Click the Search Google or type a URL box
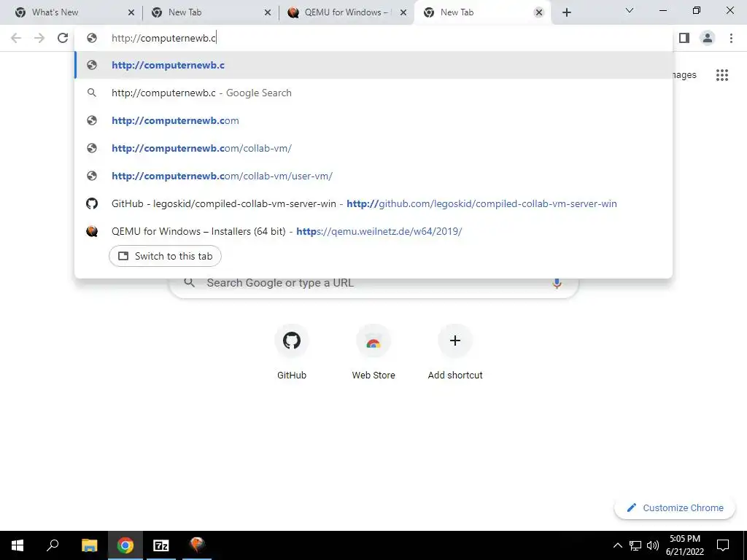The image size is (747, 560). pyautogui.click(x=373, y=285)
